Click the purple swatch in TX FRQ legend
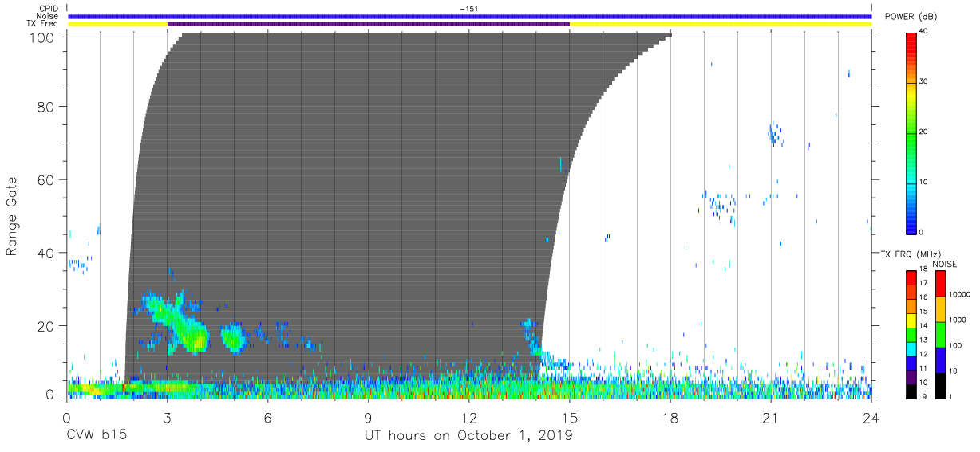 coord(911,377)
